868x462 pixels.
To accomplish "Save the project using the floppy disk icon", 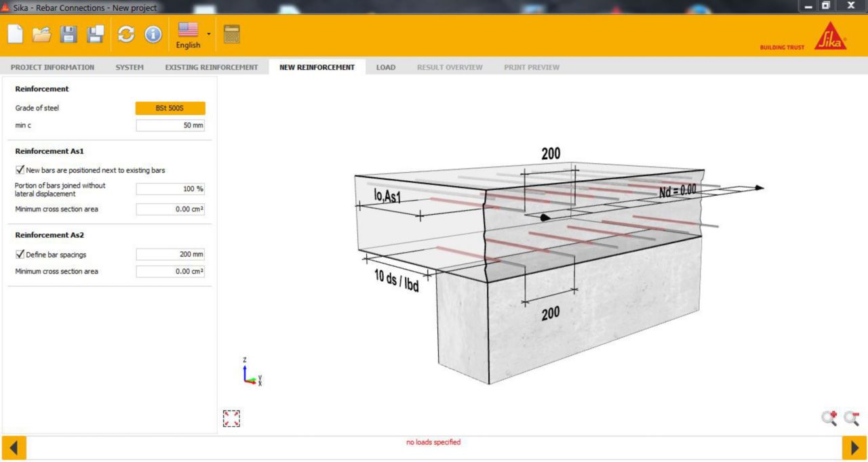I will pos(68,34).
